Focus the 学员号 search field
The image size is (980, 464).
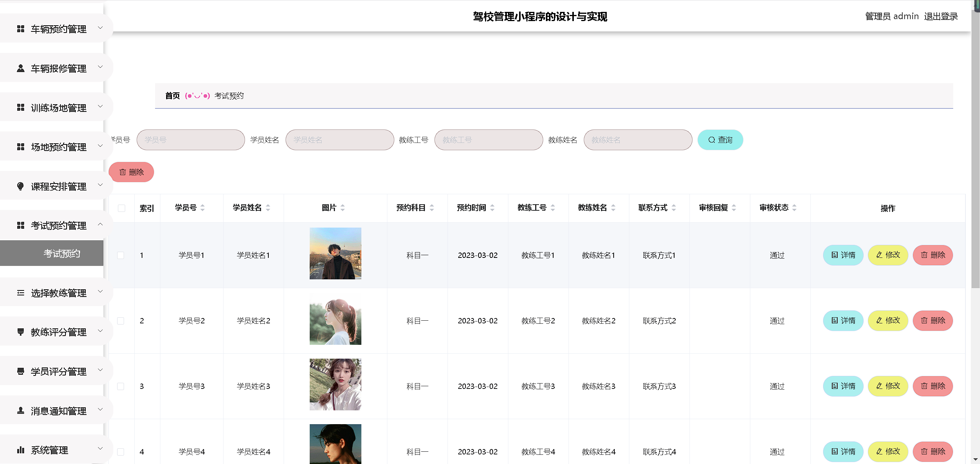click(191, 140)
